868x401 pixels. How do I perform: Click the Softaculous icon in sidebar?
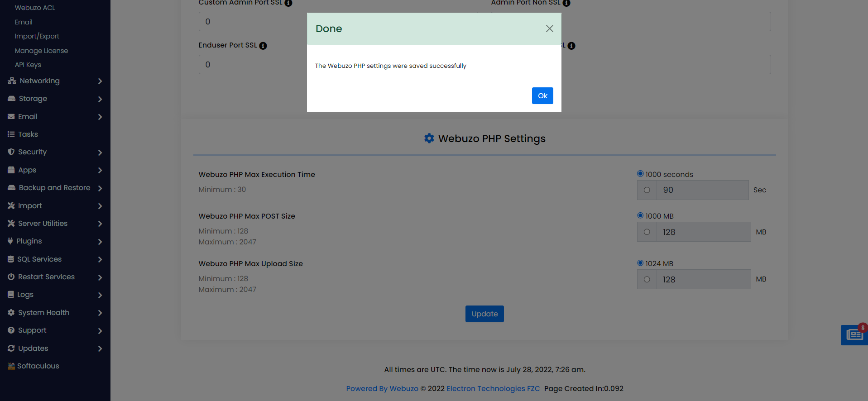[11, 366]
